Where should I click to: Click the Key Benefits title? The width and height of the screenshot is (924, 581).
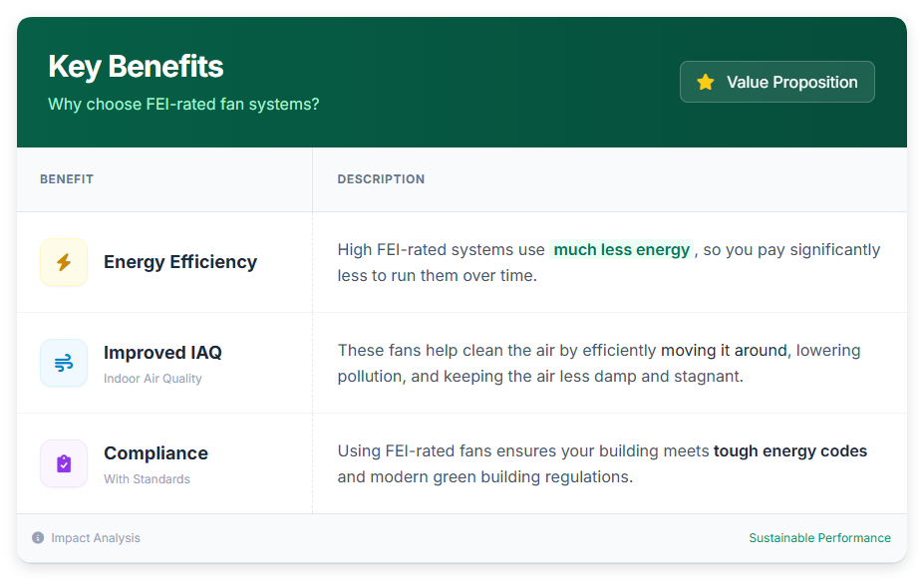pyautogui.click(x=137, y=66)
